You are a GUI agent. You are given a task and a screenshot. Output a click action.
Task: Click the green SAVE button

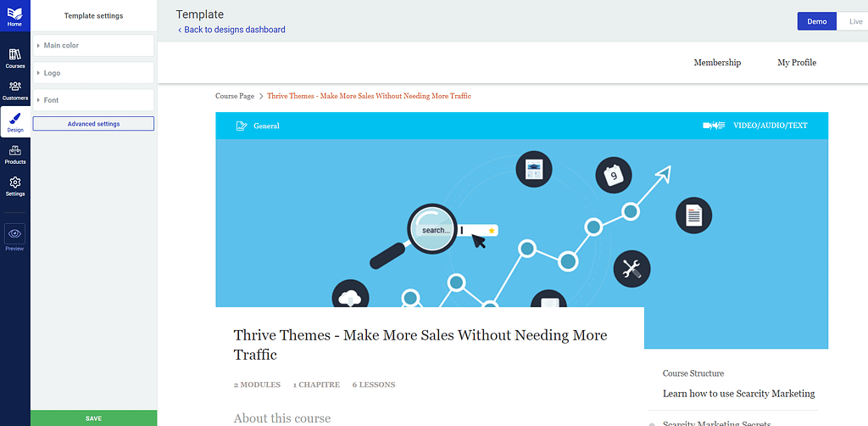tap(93, 418)
